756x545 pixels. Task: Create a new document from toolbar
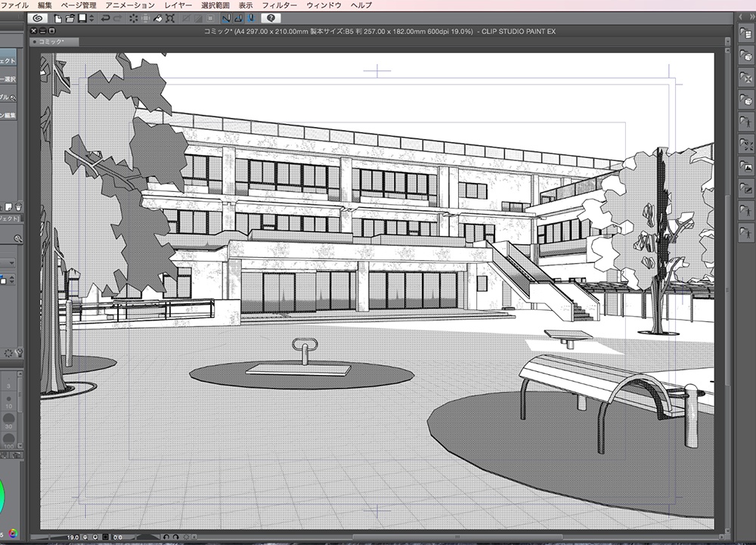pyautogui.click(x=58, y=18)
